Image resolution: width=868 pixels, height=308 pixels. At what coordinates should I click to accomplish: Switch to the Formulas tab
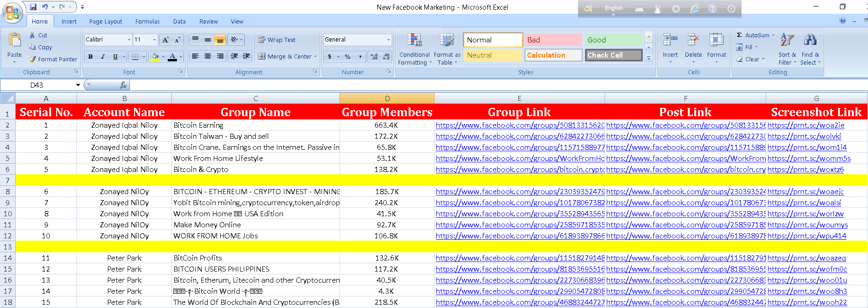pyautogui.click(x=147, y=21)
